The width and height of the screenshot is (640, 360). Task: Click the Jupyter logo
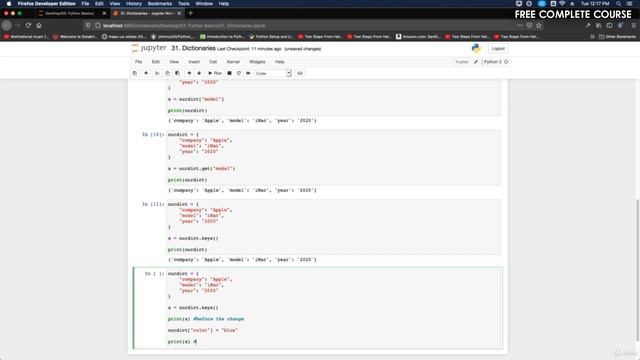[149, 48]
